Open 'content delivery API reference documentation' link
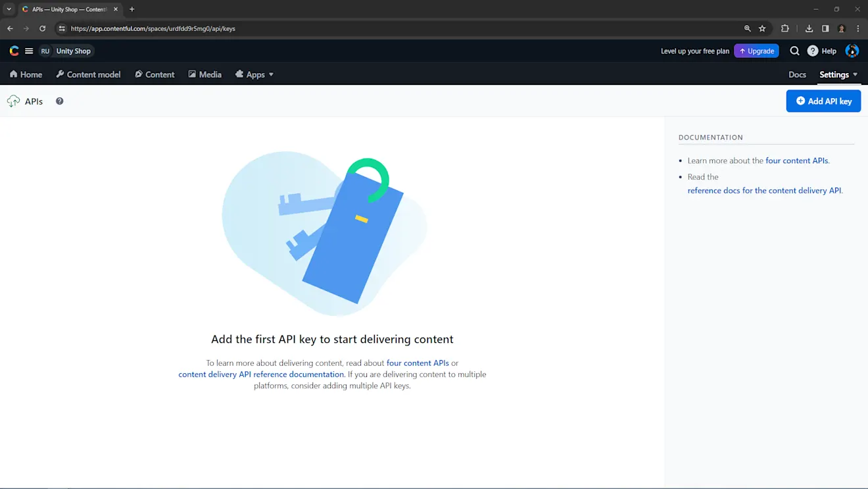The width and height of the screenshot is (868, 489). coord(261,374)
